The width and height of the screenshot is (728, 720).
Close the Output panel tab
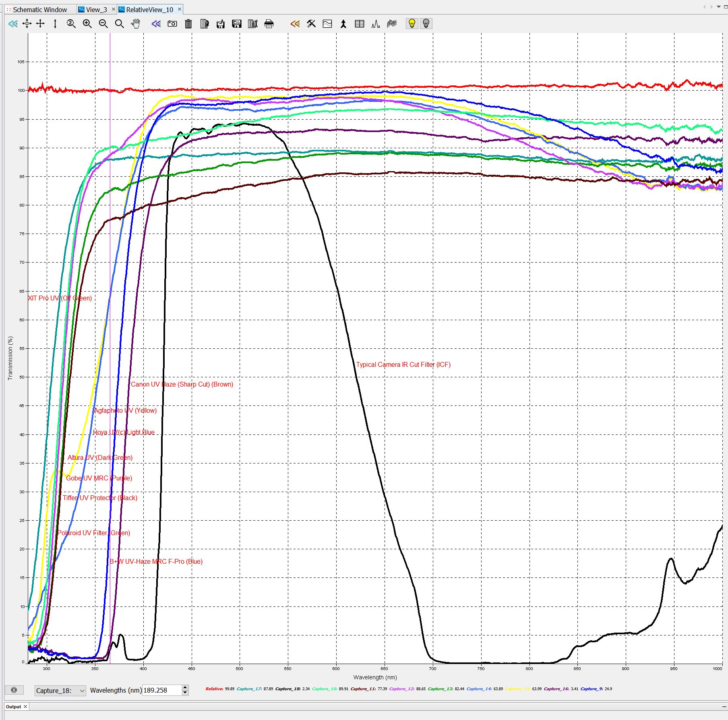click(25, 707)
